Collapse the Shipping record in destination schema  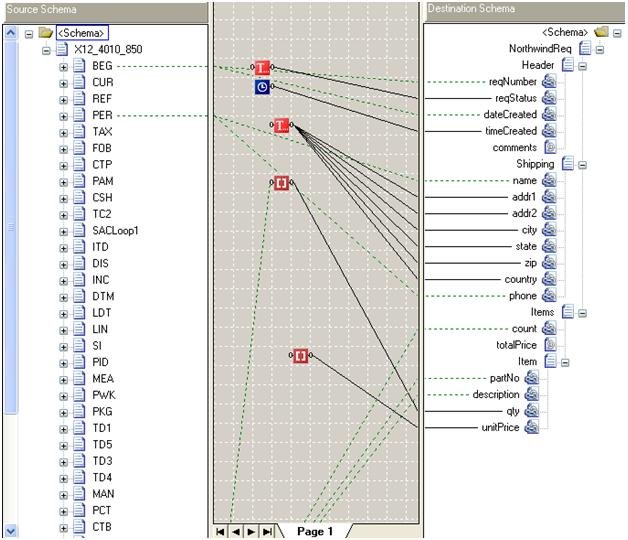(x=582, y=165)
